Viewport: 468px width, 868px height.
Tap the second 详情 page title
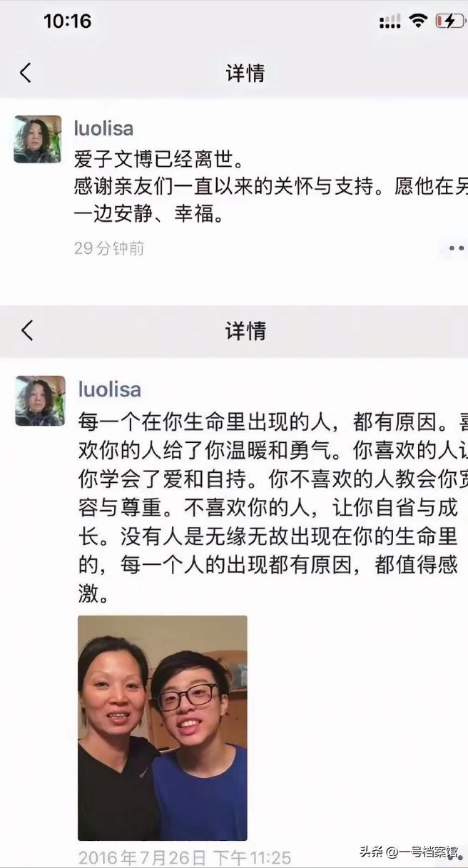click(x=245, y=331)
